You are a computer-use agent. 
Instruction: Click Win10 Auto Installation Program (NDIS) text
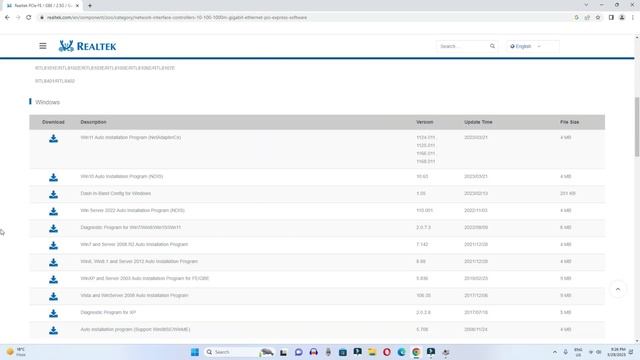click(x=122, y=176)
